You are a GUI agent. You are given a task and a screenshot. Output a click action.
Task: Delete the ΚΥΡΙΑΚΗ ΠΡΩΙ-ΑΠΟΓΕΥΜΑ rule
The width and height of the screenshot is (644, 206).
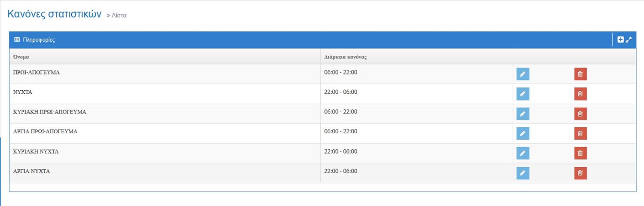[580, 114]
